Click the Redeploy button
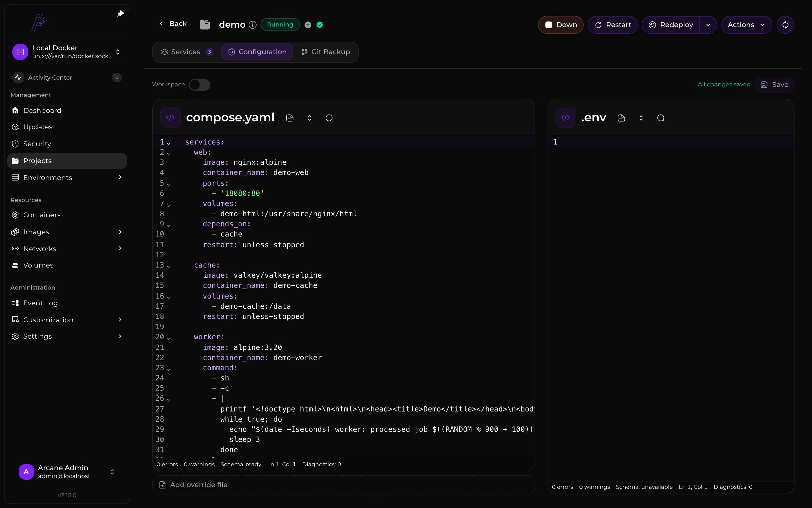Screen dimensions: 812x508 coord(671,25)
